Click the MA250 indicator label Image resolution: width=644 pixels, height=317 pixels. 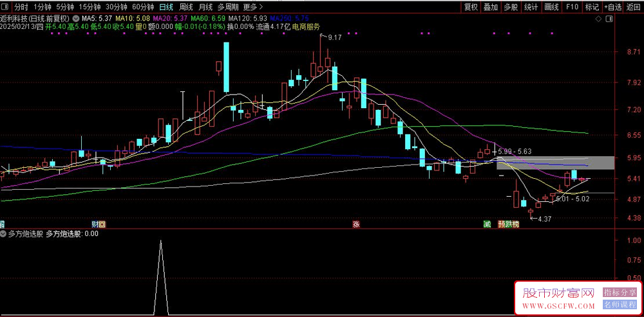[x=289, y=19]
